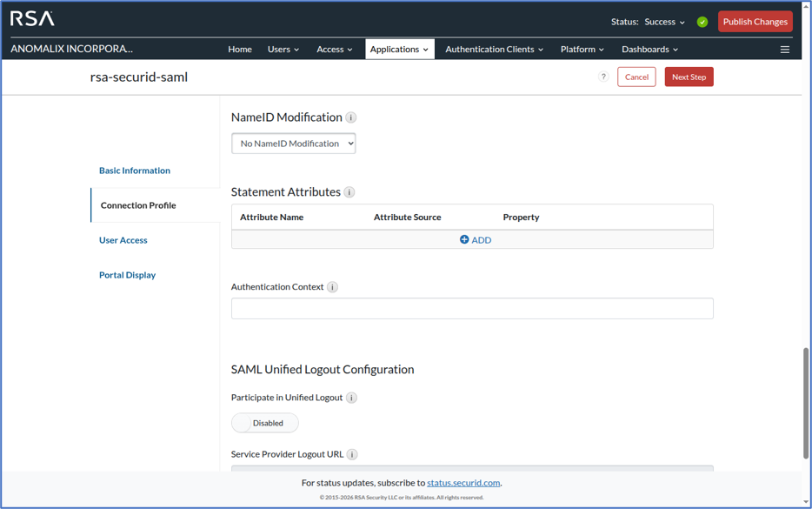
Task: Select the Connection Profile tab
Action: [x=138, y=205]
